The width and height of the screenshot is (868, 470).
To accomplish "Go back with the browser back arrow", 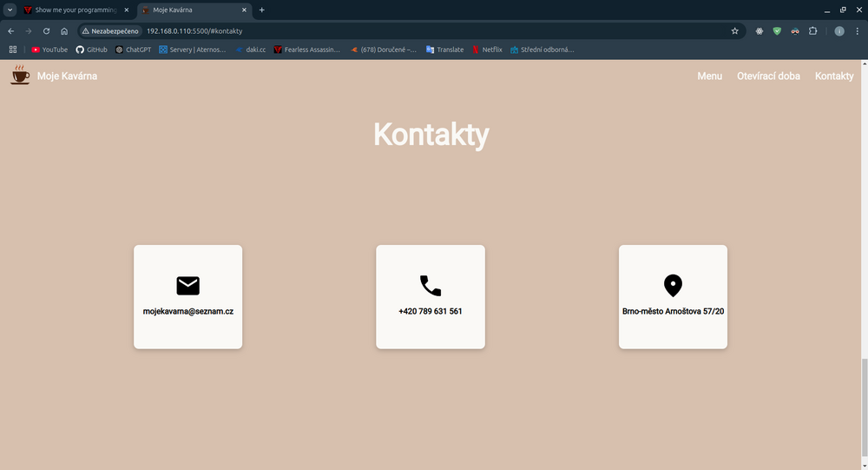I will (x=11, y=31).
